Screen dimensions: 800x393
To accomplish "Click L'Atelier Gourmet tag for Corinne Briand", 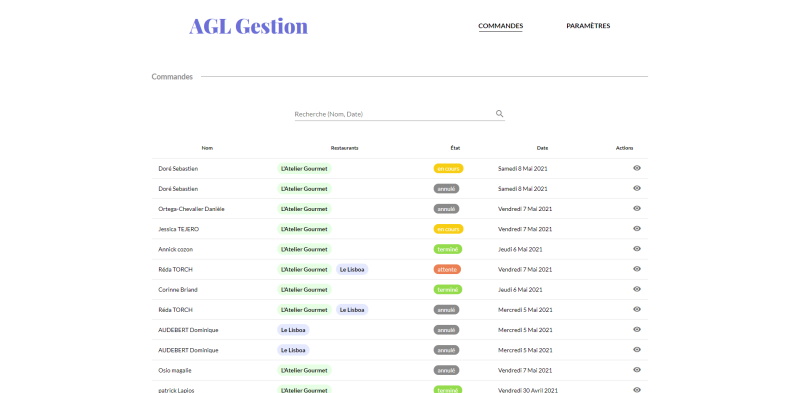I will 305,289.
